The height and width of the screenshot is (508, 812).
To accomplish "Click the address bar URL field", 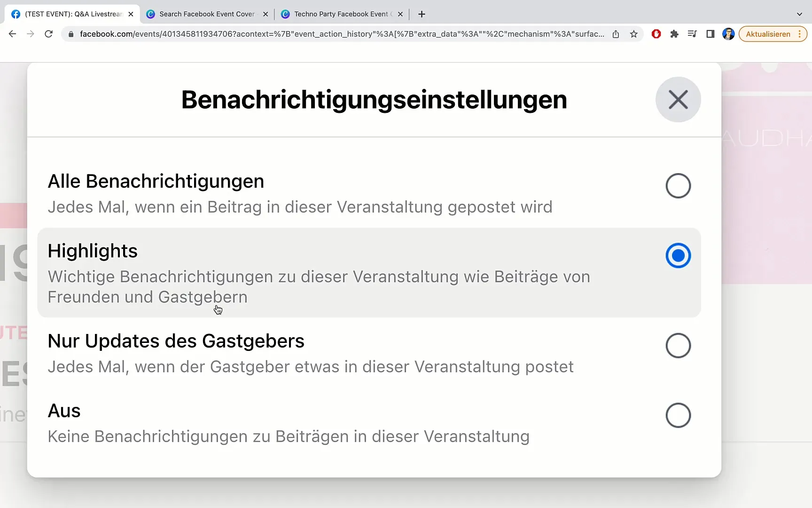I will pos(342,34).
